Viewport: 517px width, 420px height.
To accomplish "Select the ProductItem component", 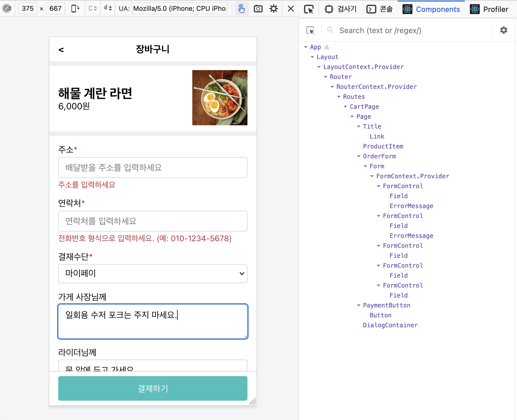I will (383, 146).
